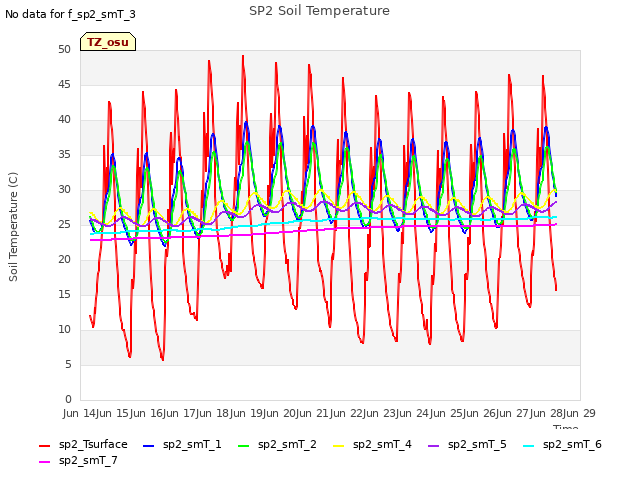Screen dimensions: 640x480
Task: Click the 45 y-axis tick label
Action: point(64,84)
